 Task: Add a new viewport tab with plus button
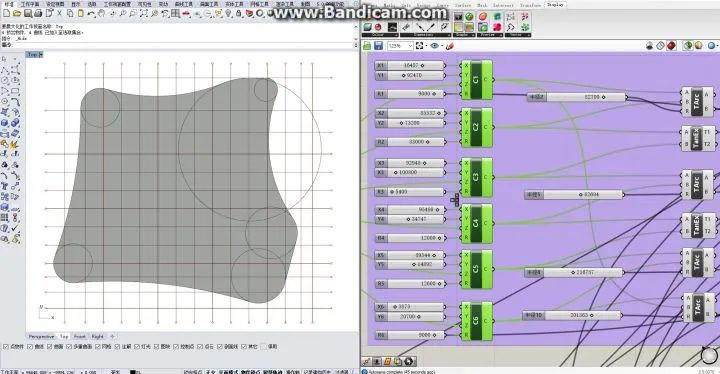[112, 337]
